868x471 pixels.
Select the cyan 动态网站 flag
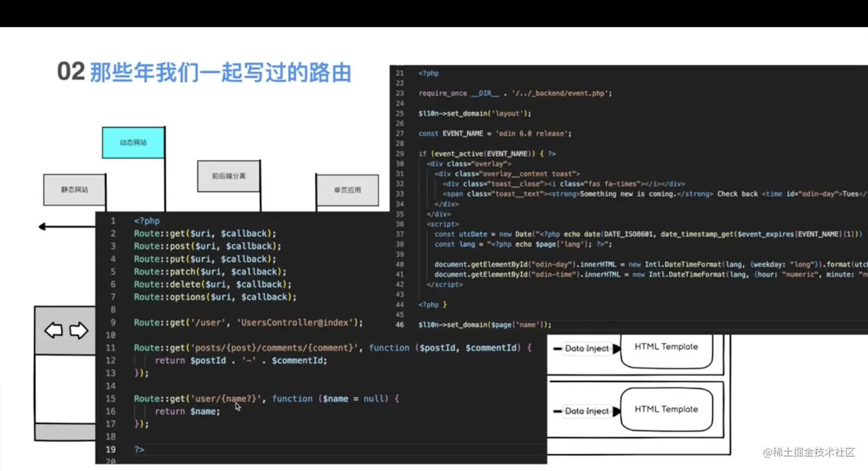(133, 142)
